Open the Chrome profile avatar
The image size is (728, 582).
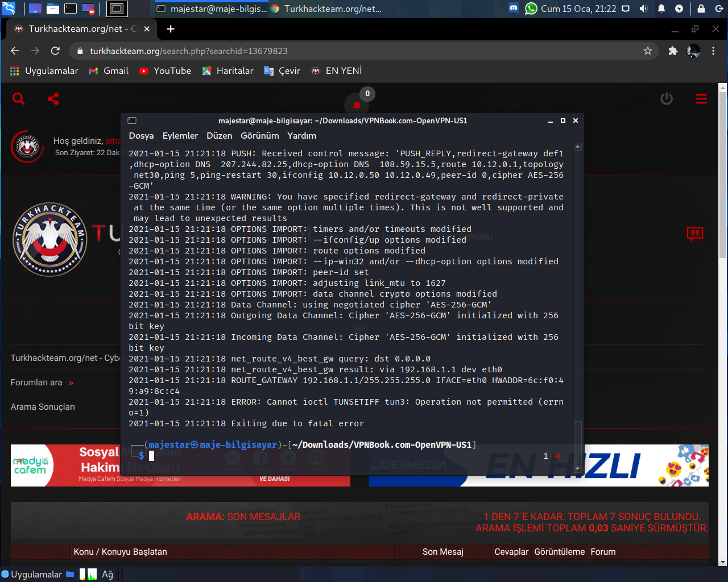click(693, 51)
